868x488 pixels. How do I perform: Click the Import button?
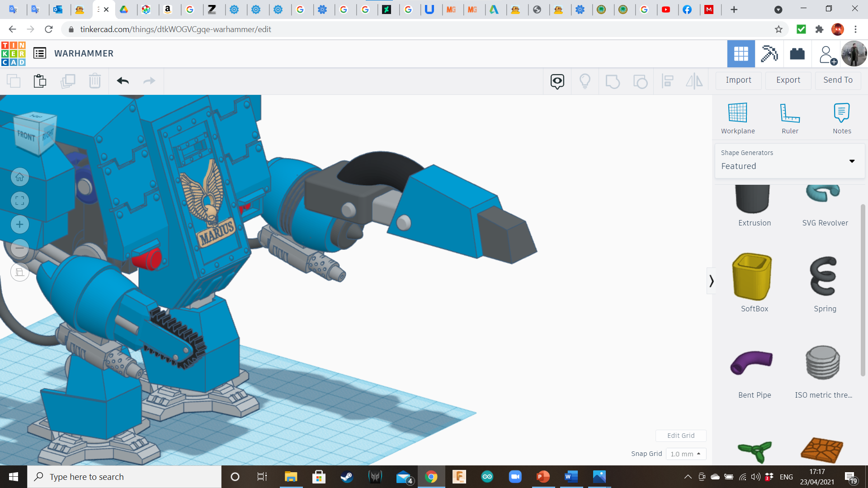pyautogui.click(x=738, y=80)
